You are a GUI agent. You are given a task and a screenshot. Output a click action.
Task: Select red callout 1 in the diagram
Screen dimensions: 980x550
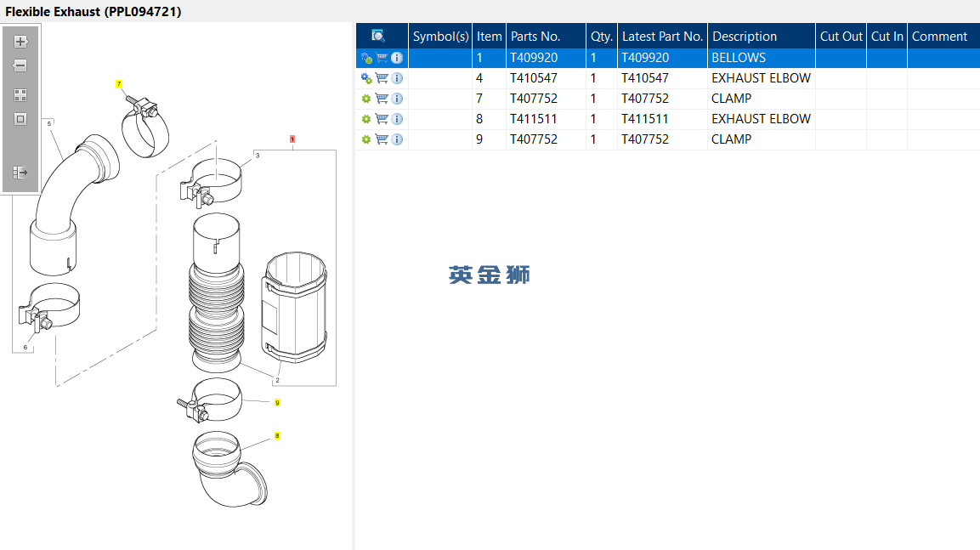point(292,139)
